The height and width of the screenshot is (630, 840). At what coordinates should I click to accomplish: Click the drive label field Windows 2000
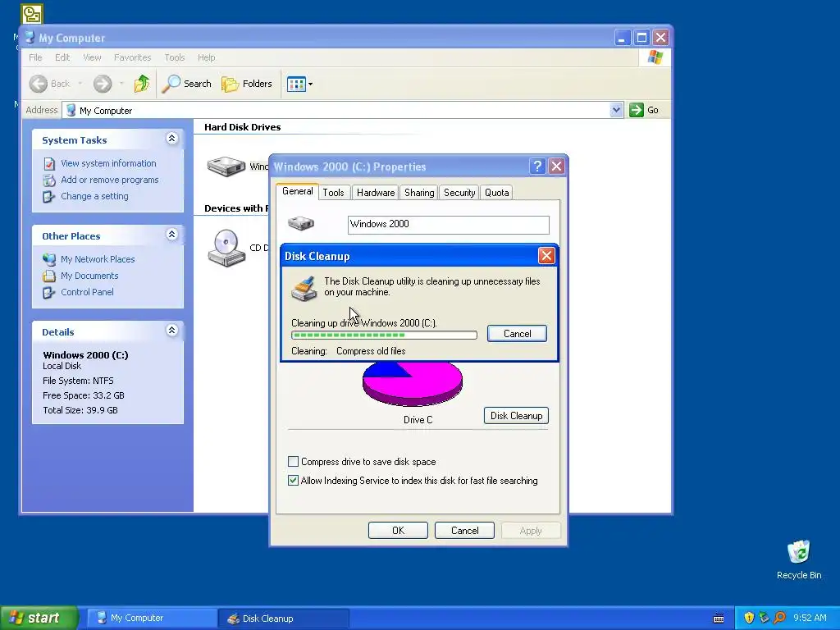click(x=449, y=225)
